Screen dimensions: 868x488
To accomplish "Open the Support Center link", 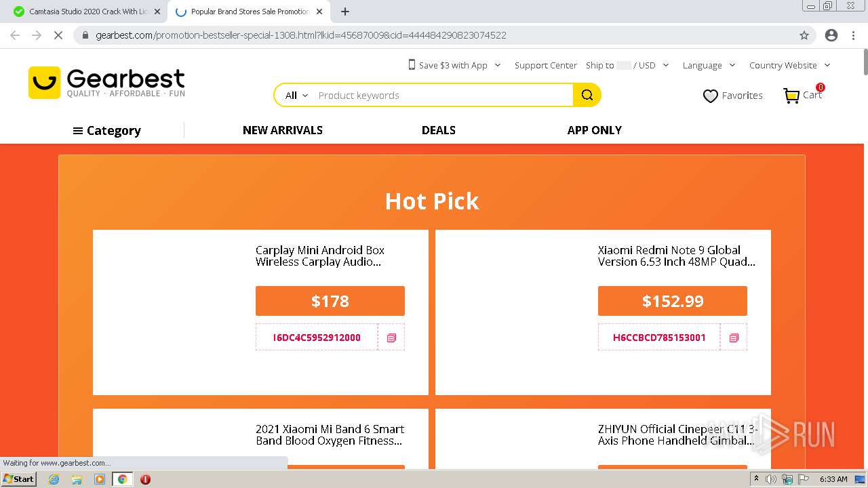I will tap(545, 65).
